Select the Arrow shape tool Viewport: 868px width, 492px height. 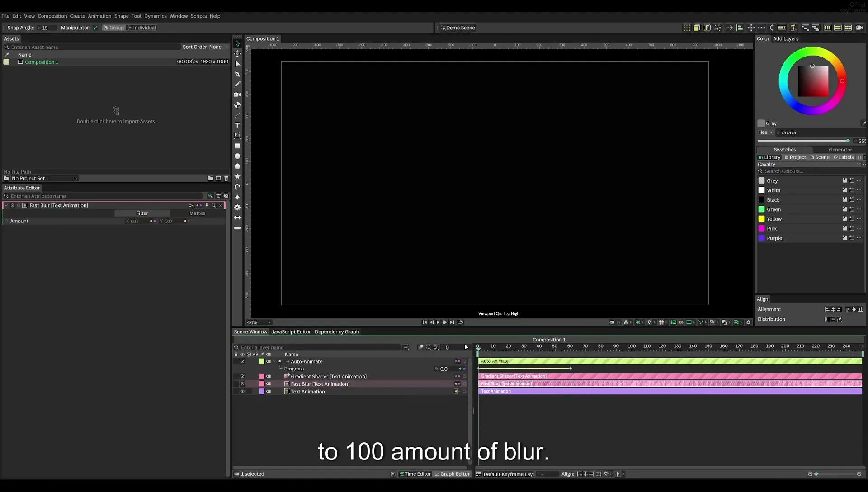(x=237, y=218)
